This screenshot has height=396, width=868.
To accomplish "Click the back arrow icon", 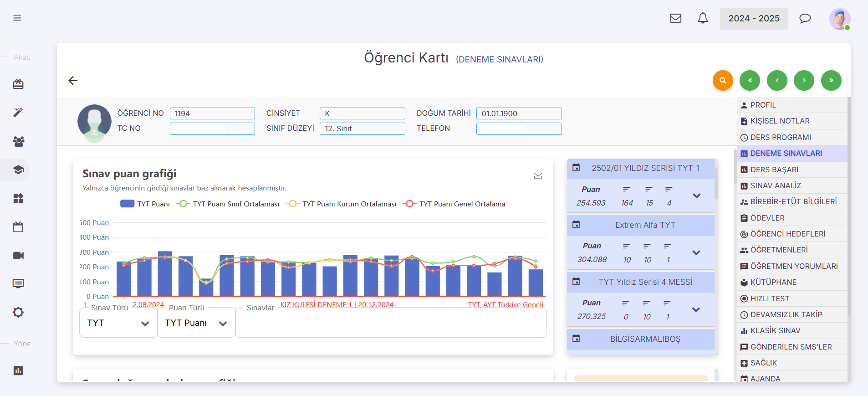I will (73, 81).
